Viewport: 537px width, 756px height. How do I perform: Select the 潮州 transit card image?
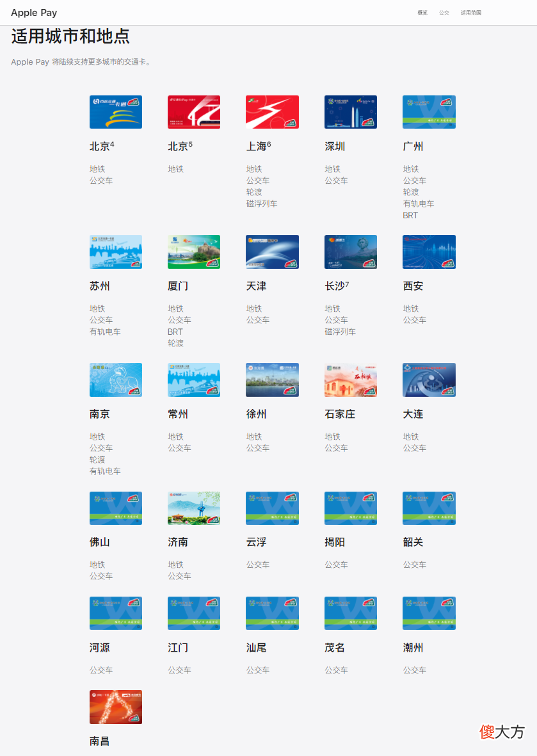[429, 613]
